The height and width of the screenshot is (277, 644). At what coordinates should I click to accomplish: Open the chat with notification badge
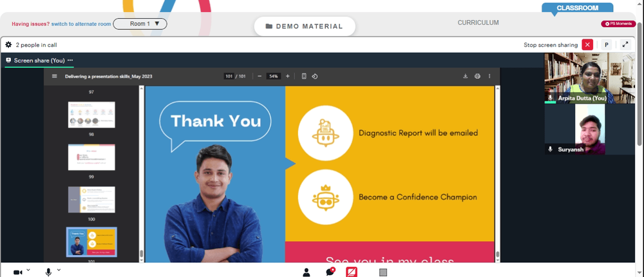coord(330,272)
